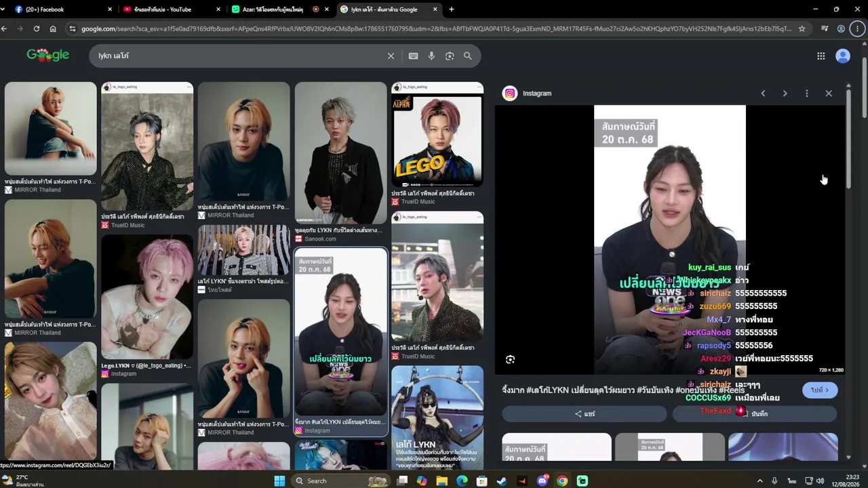868x488 pixels.
Task: Go to the Google home page via the logo
Action: (x=48, y=56)
